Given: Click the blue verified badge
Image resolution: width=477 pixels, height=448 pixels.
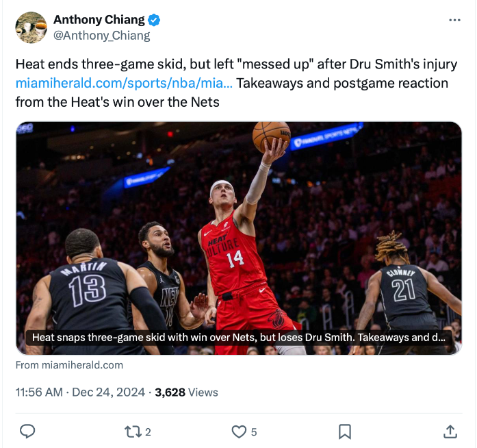Looking at the screenshot, I should (154, 20).
